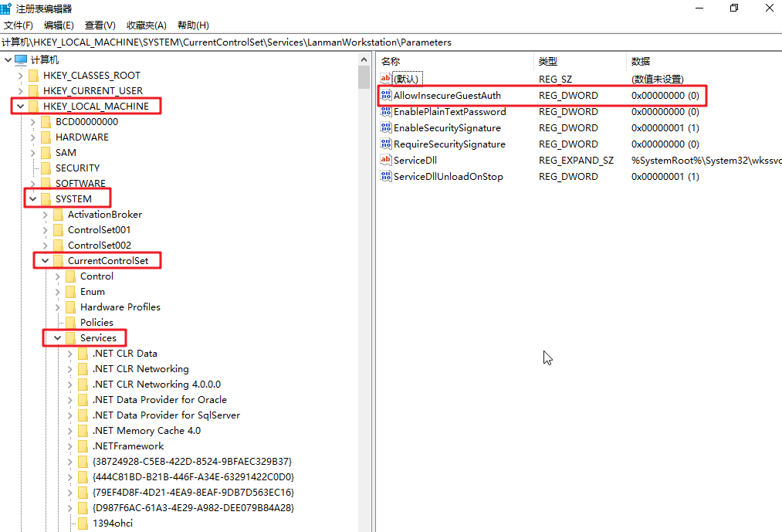Click the HKEY_CURRENT_USER folder icon
782x532 pixels.
point(33,91)
